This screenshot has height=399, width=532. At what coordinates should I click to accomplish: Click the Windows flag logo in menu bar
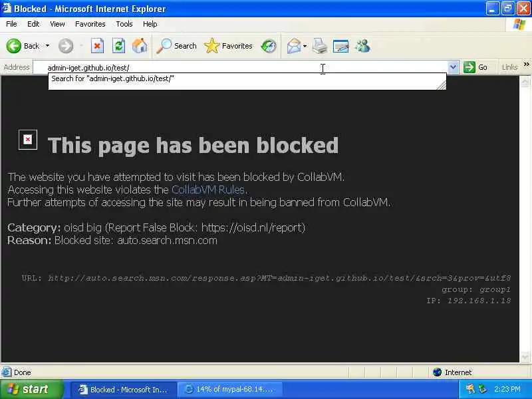click(x=519, y=25)
